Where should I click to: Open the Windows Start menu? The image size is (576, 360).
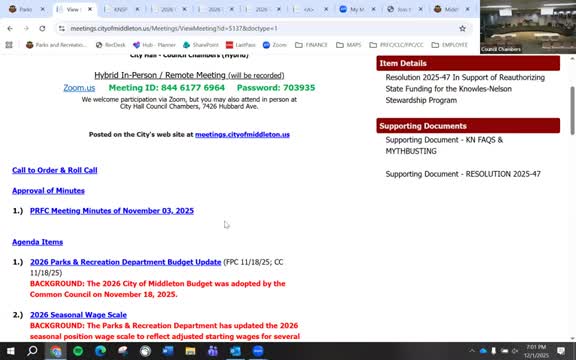pos(11,351)
